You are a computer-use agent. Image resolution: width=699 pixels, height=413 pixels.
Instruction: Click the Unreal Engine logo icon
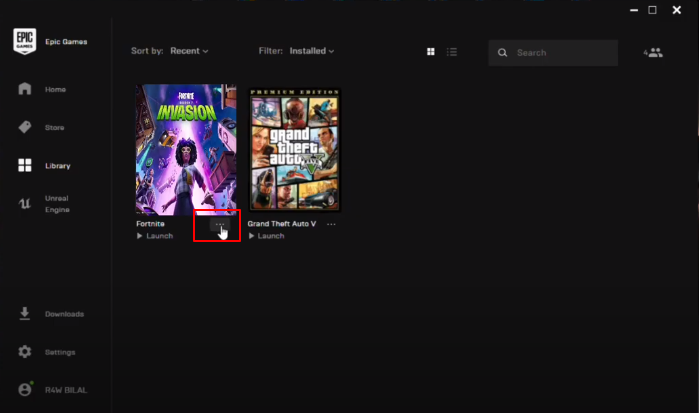tap(25, 204)
